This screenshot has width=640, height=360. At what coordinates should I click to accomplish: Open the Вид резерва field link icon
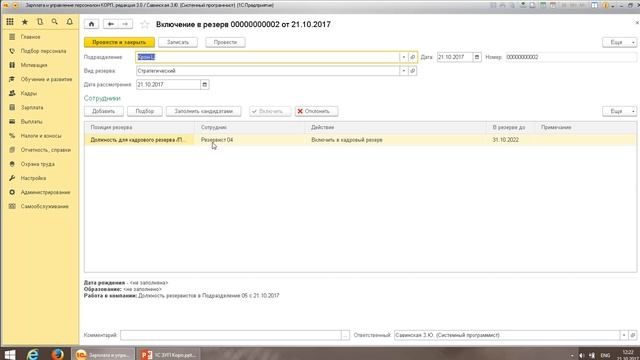click(x=413, y=71)
